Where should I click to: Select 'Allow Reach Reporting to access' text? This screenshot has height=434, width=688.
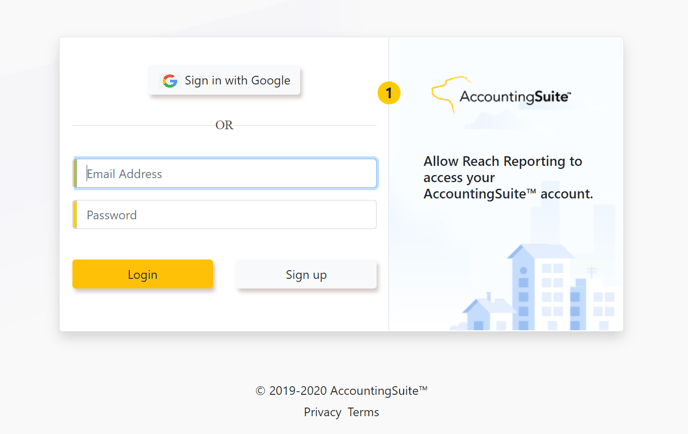pyautogui.click(x=502, y=169)
